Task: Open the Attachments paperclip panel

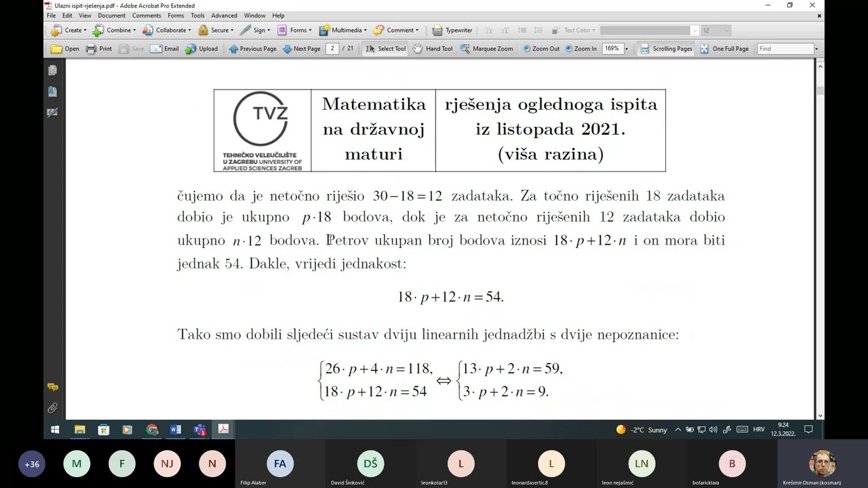Action: pyautogui.click(x=52, y=408)
